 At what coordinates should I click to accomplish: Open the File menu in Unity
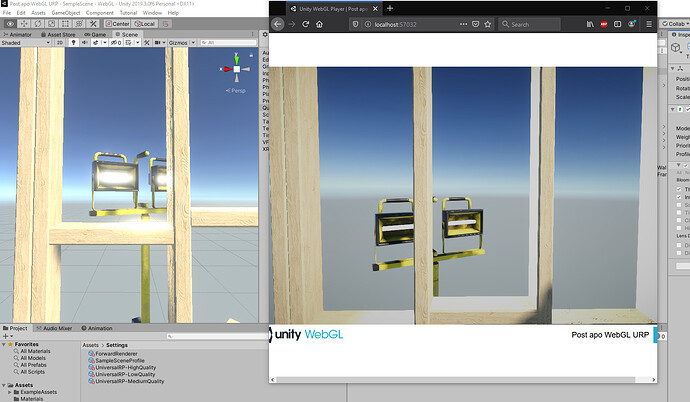pos(7,13)
